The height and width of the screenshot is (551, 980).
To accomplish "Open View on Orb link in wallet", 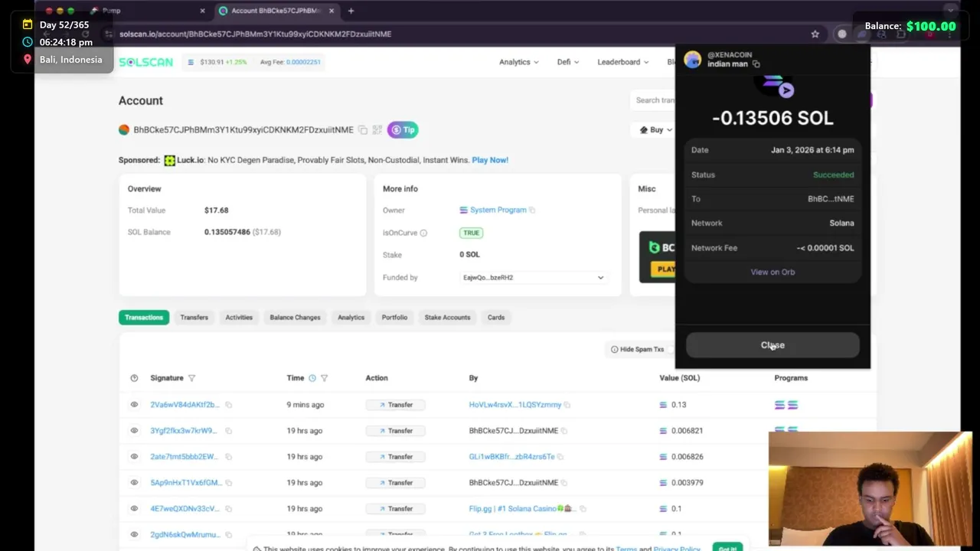I will 773,272.
